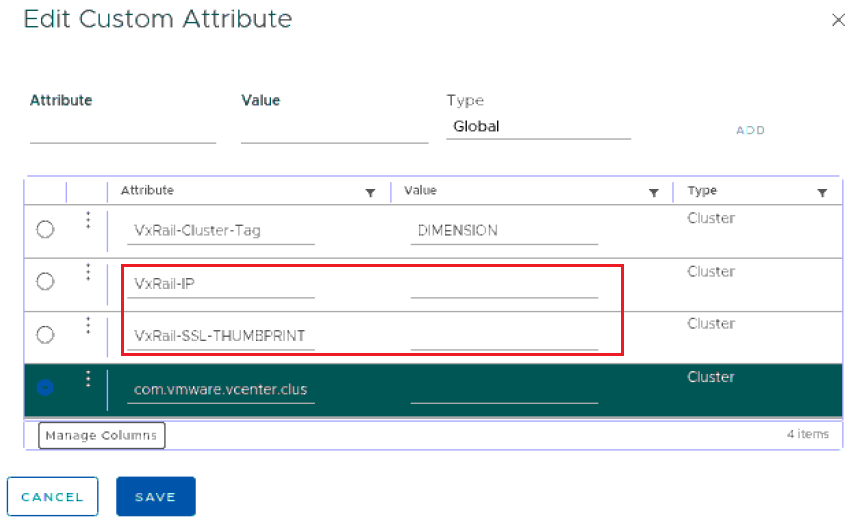This screenshot has width=862, height=529.
Task: Open actions menu for VxRail-SSL-THUMBPRINT row
Action: pyautogui.click(x=88, y=325)
